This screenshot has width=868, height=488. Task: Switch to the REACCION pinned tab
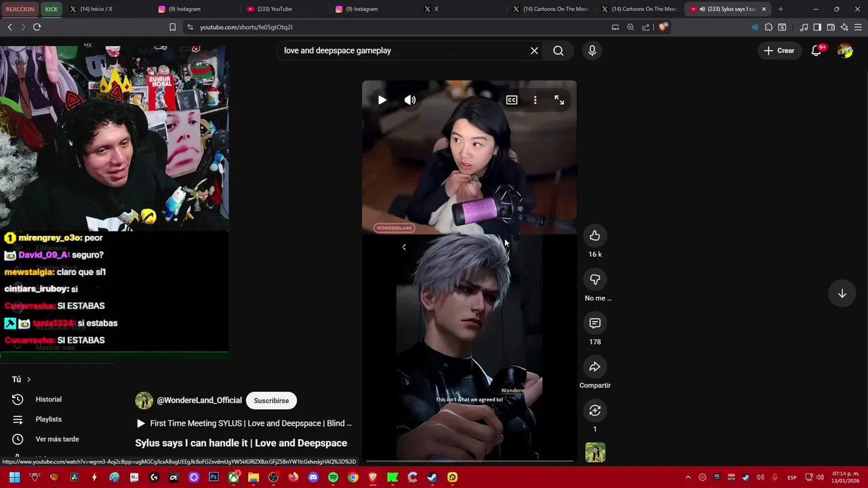click(20, 9)
